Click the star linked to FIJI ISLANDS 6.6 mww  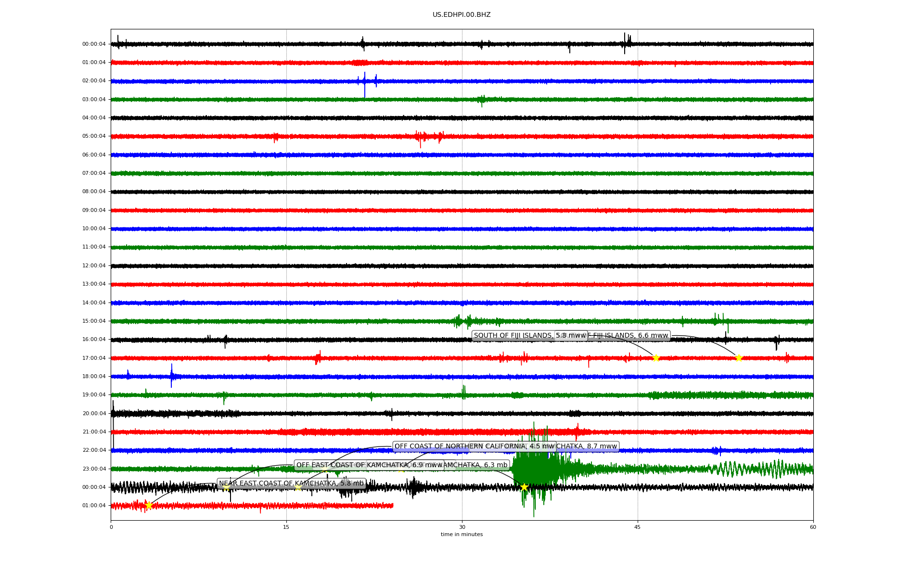pos(739,358)
